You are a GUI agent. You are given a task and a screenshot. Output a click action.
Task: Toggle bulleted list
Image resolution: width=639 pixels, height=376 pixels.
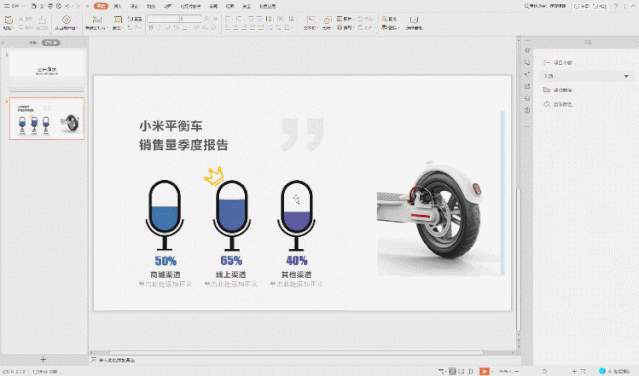228,19
